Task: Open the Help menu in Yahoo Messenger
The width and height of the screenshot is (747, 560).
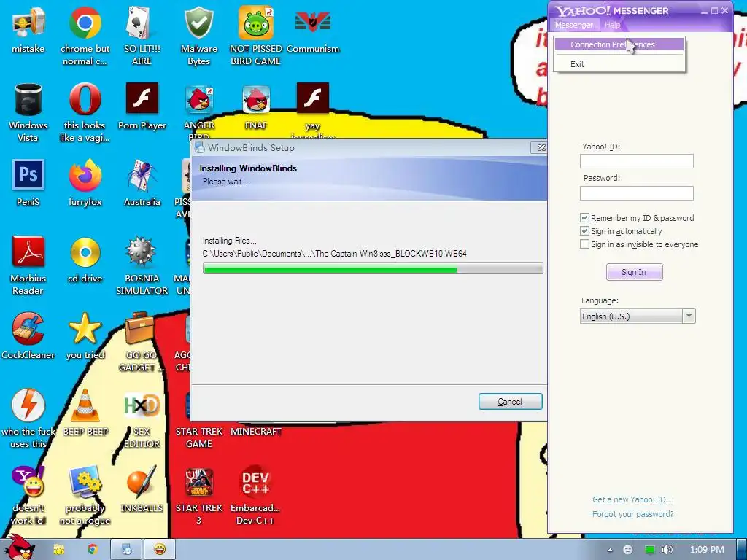Action: [x=612, y=25]
